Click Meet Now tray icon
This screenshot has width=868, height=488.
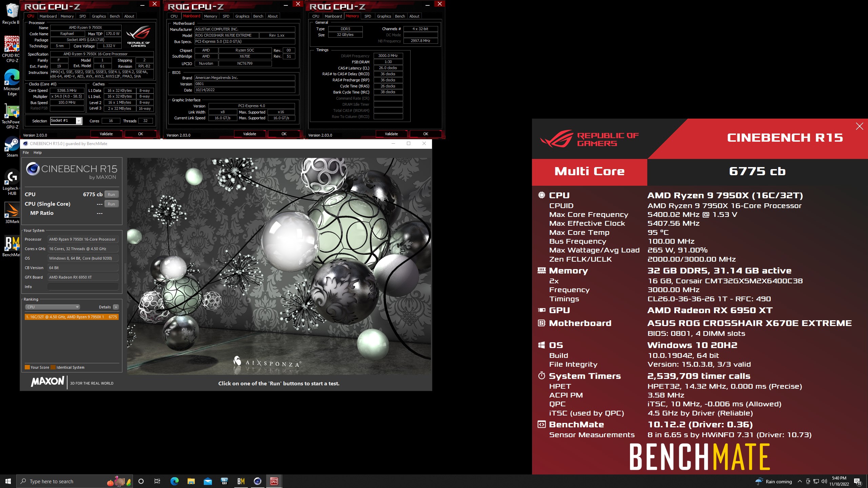pos(808,481)
